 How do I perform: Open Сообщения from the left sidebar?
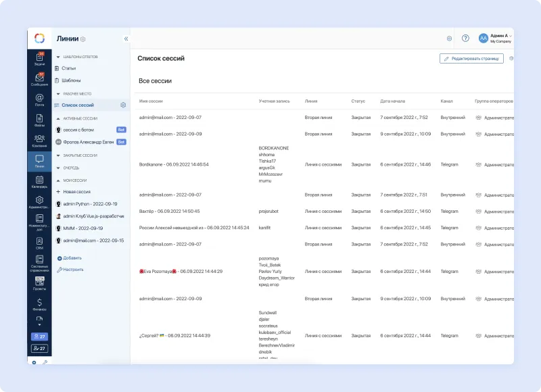tap(39, 80)
